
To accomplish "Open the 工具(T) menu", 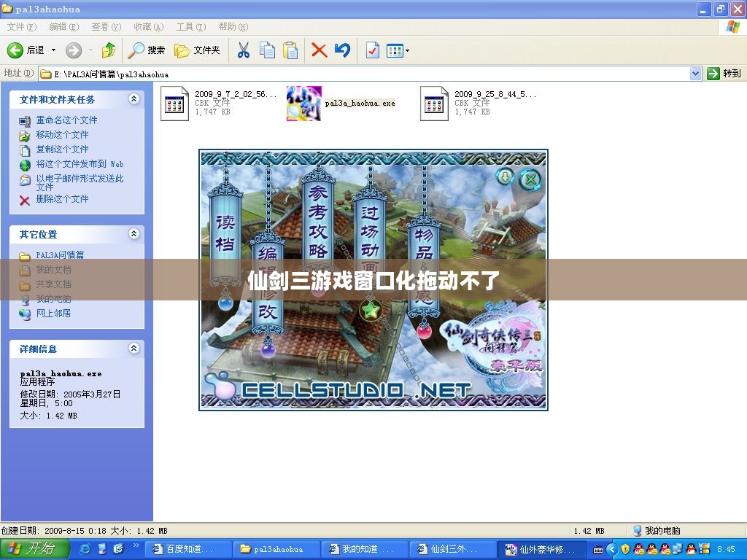I will 191,27.
